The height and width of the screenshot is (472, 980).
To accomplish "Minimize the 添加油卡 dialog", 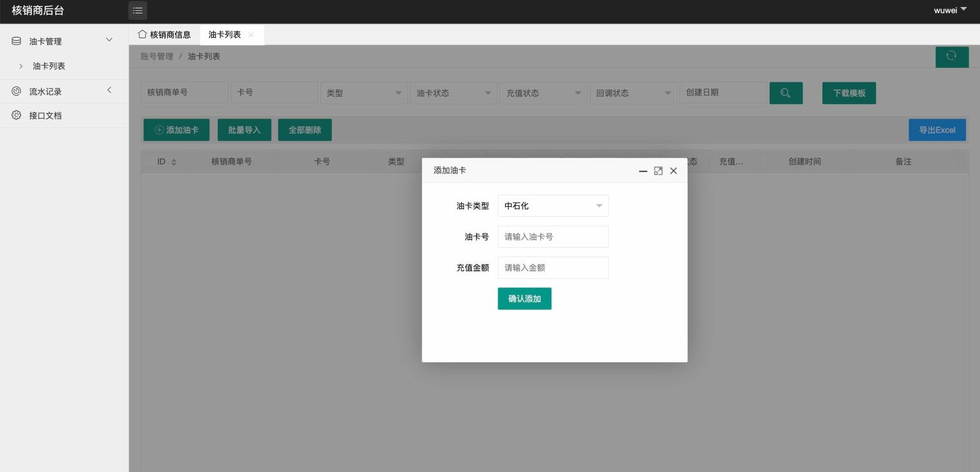I will [x=643, y=171].
